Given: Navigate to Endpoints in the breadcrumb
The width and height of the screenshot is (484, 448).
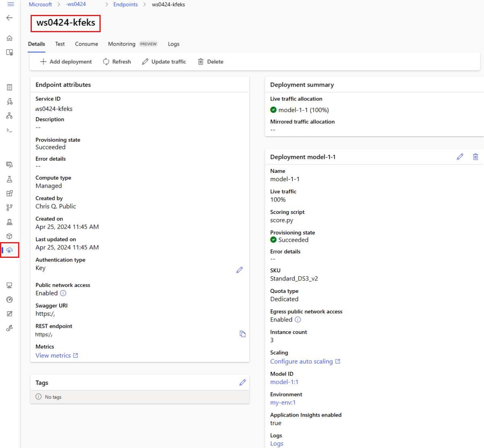Looking at the screenshot, I should (126, 4).
